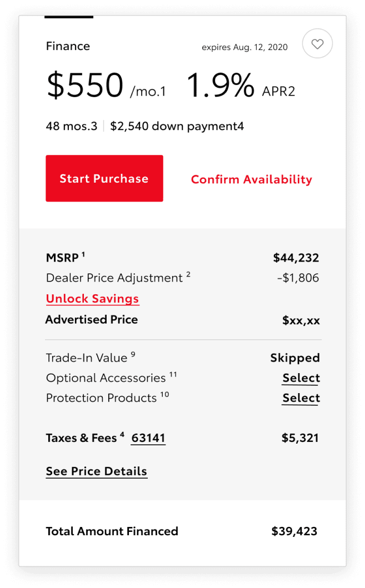
Task: Select Confirm Availability
Action: click(251, 179)
